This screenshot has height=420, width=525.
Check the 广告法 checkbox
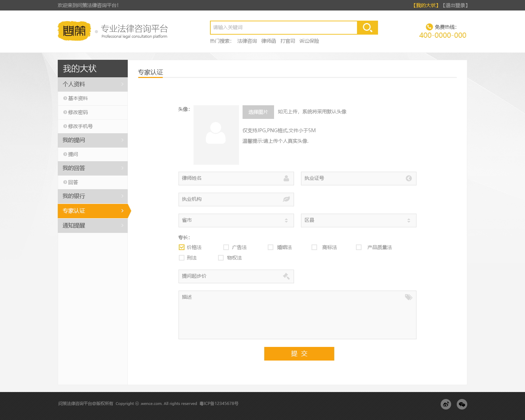[226, 247]
